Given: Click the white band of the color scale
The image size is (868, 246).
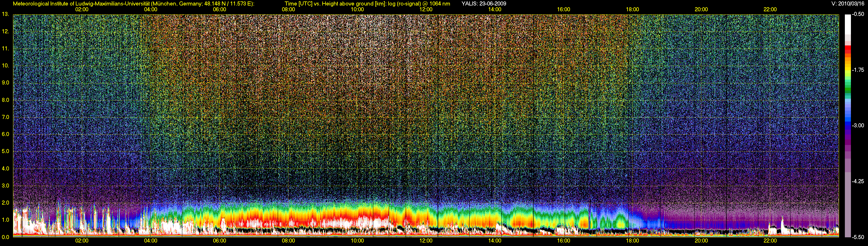Looking at the screenshot, I should [x=847, y=24].
